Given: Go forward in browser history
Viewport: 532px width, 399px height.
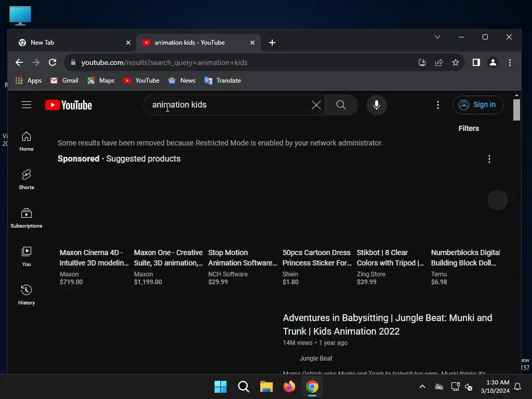Looking at the screenshot, I should click(36, 62).
